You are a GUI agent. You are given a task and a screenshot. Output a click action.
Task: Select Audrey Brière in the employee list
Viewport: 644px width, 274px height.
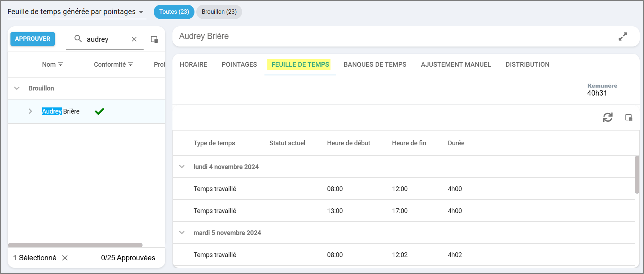(x=61, y=111)
